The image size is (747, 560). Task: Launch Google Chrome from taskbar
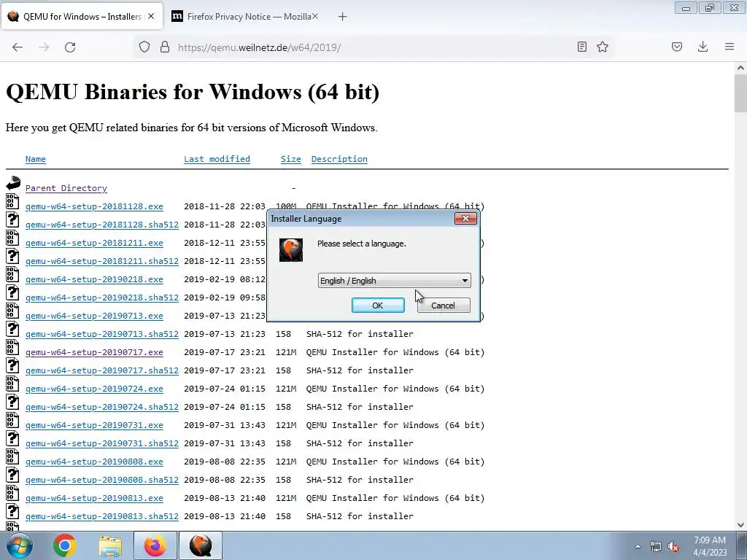(x=65, y=545)
